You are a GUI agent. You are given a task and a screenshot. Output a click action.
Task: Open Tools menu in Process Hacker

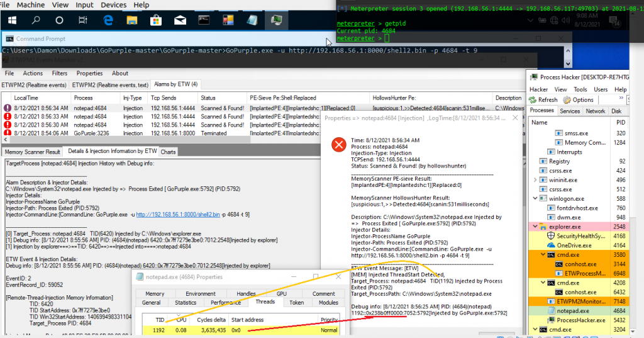tap(580, 89)
